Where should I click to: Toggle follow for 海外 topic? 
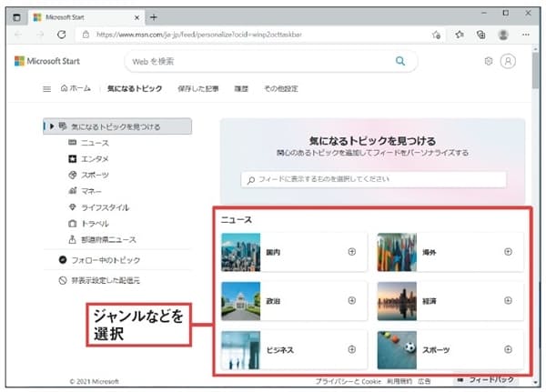tap(508, 252)
